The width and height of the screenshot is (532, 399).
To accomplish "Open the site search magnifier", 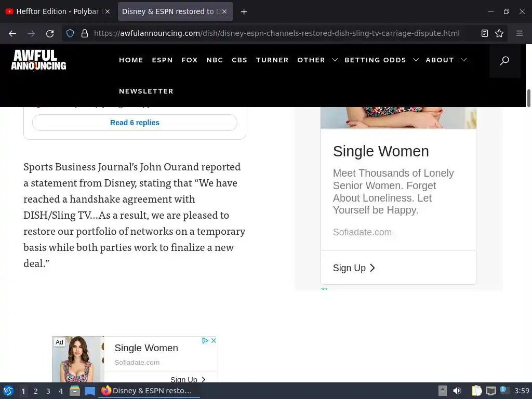I will pyautogui.click(x=504, y=60).
